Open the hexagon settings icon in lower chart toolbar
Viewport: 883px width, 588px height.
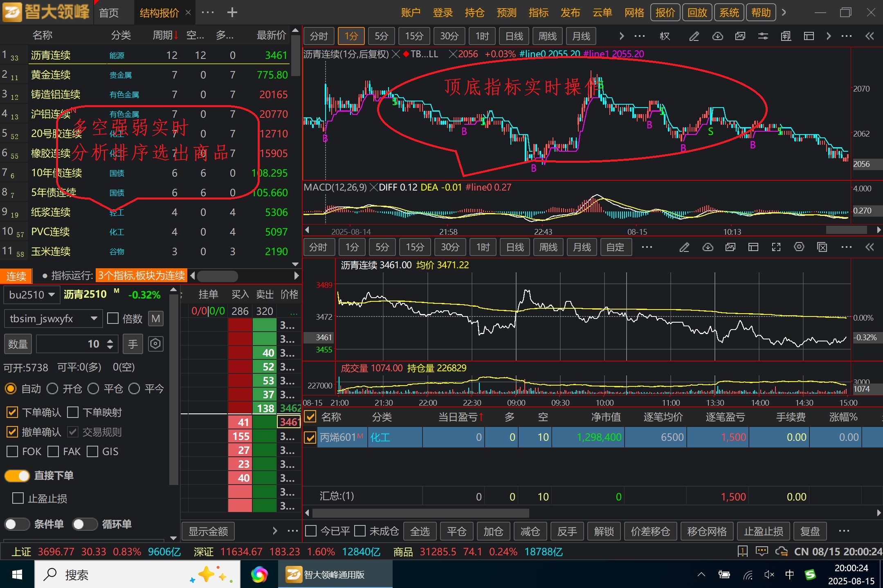click(799, 247)
